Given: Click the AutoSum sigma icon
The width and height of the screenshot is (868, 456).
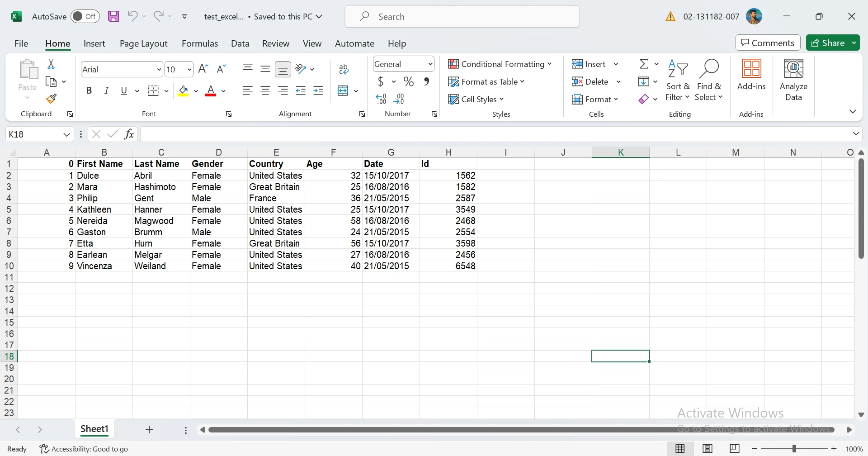Looking at the screenshot, I should pyautogui.click(x=643, y=64).
